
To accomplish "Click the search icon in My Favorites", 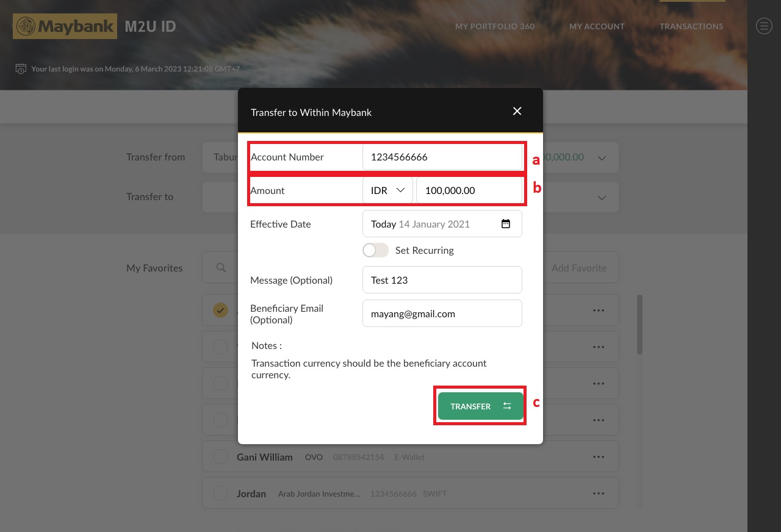I will point(221,267).
